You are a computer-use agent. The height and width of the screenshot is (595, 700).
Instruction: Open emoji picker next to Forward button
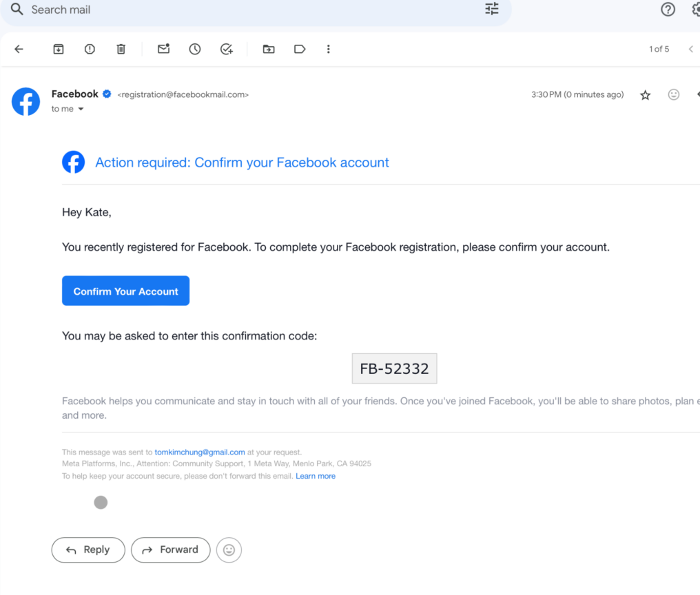click(229, 550)
